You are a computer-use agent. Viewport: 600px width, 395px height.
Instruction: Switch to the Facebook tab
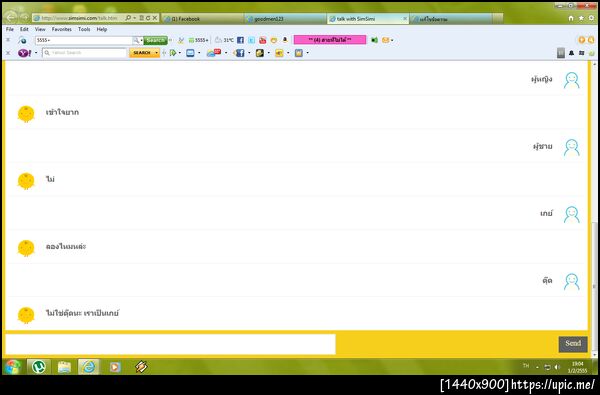click(x=202, y=19)
